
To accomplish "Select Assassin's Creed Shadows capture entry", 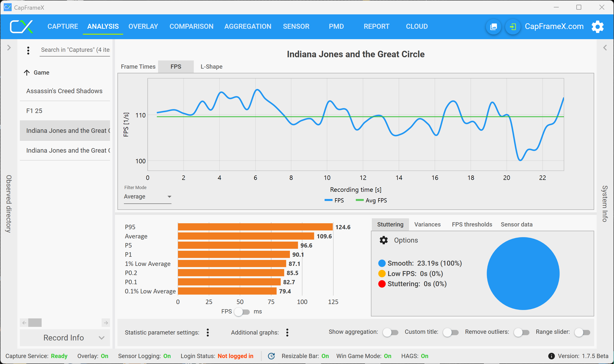I will [64, 91].
